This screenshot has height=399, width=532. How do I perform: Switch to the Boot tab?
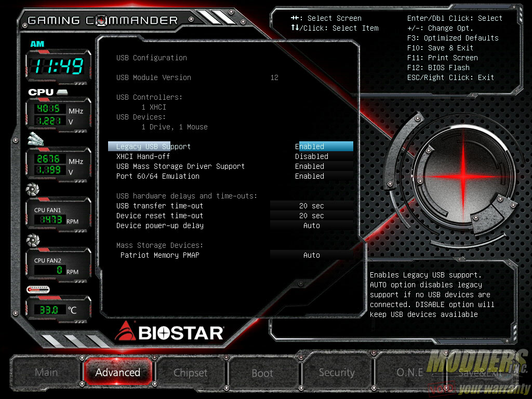point(262,373)
